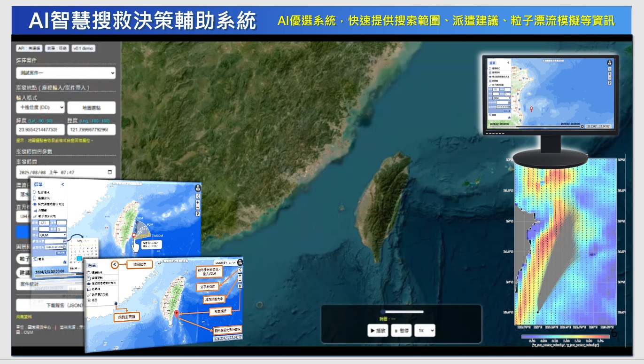
Task: Click the zoom-in plus icon on the map
Action: pyautogui.click(x=240, y=277)
